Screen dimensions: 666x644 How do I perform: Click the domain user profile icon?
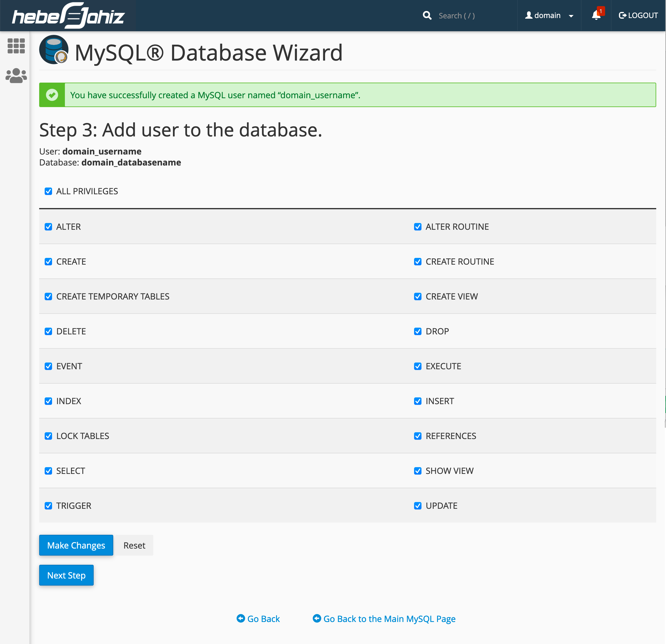pyautogui.click(x=528, y=15)
